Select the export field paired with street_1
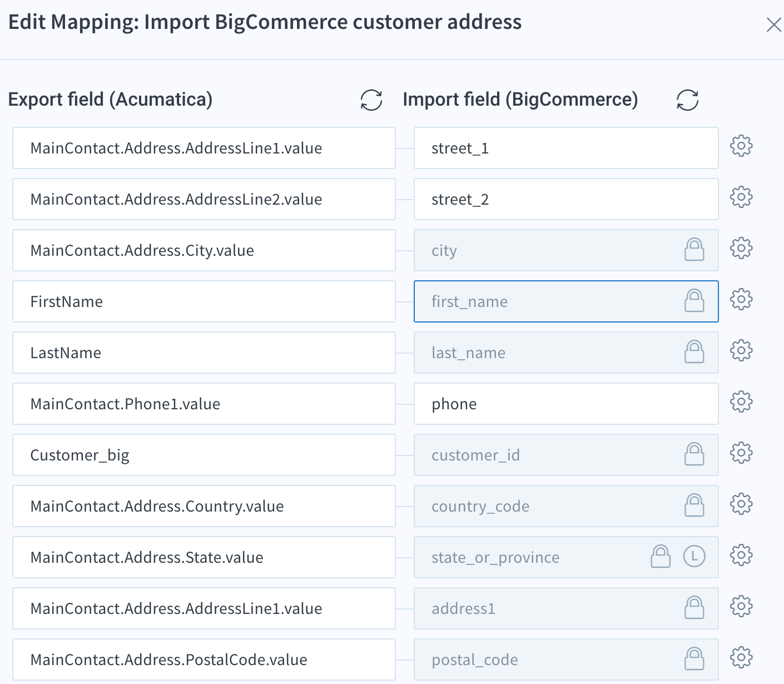 coord(204,148)
